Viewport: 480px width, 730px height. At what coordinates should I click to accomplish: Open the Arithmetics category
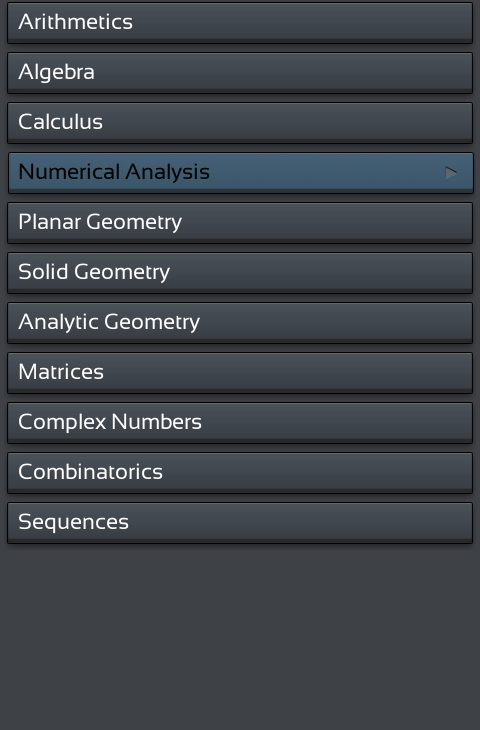tap(240, 23)
